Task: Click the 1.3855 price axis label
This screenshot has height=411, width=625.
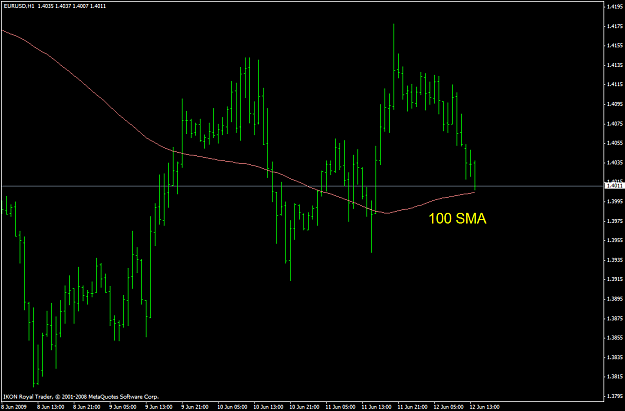Action: [x=614, y=338]
